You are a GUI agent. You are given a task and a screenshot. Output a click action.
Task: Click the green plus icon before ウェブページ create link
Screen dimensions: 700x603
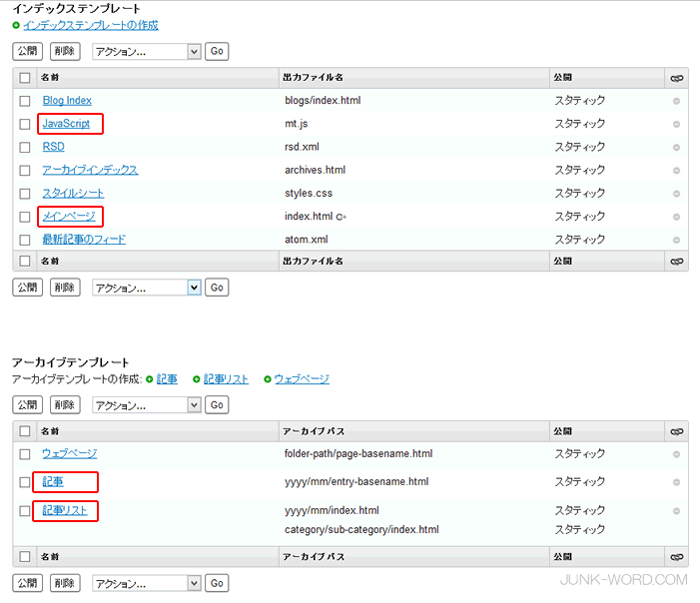click(x=268, y=379)
